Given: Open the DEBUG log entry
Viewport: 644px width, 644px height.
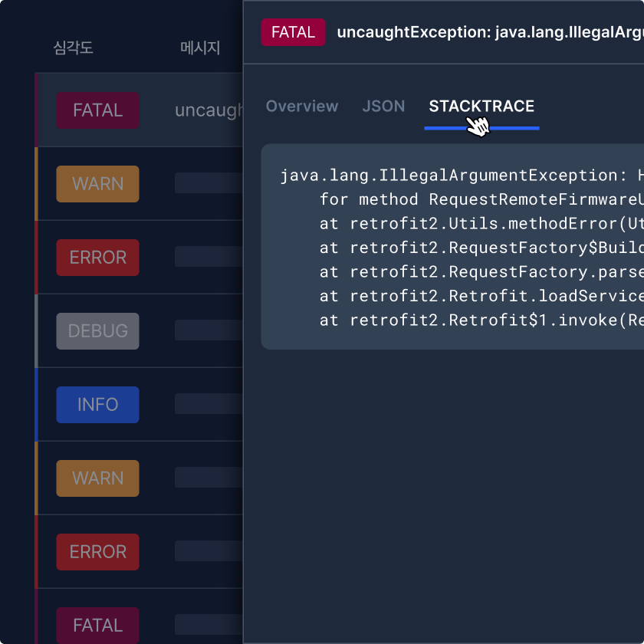Looking at the screenshot, I should [97, 331].
